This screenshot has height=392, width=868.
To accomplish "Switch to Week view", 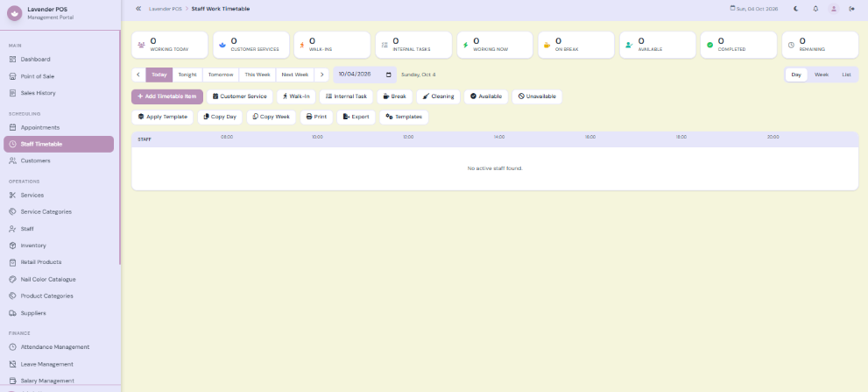I will tap(822, 75).
